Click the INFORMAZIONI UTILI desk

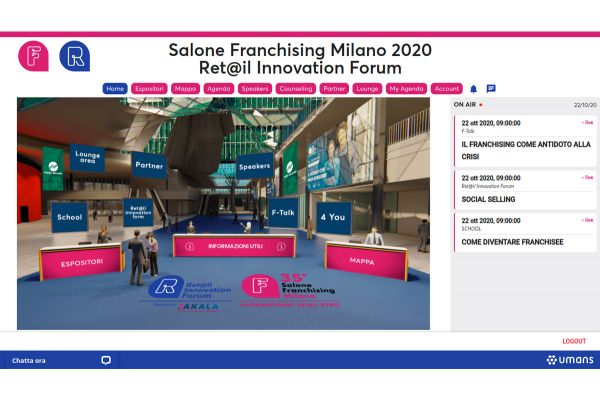click(x=235, y=246)
